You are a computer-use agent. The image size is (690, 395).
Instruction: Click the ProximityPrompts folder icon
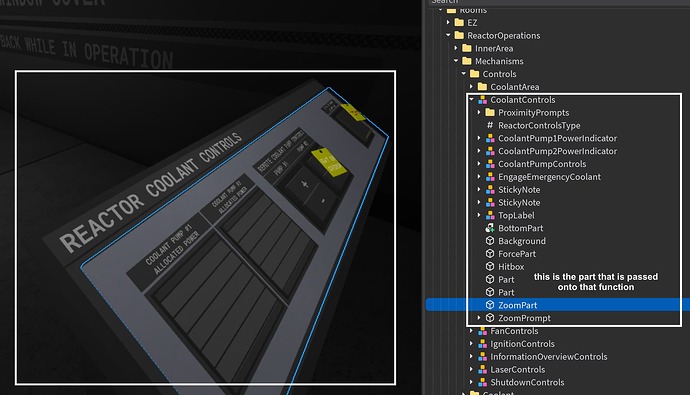[490, 112]
